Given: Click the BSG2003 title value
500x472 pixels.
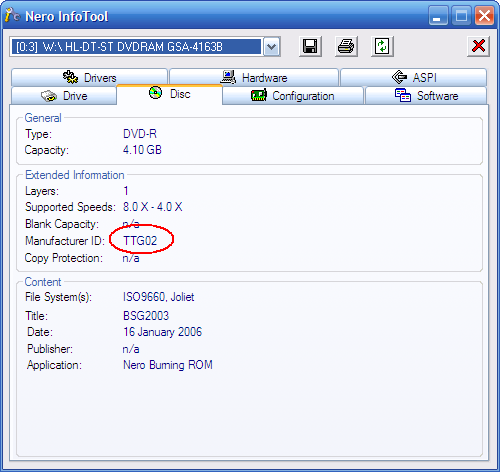Looking at the screenshot, I should point(146,316).
